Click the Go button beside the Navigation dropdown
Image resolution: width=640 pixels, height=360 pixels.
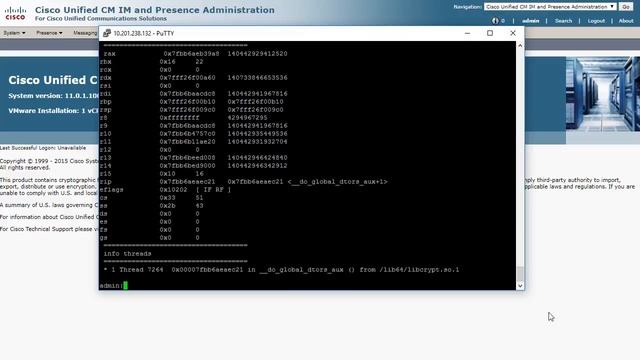625,7
